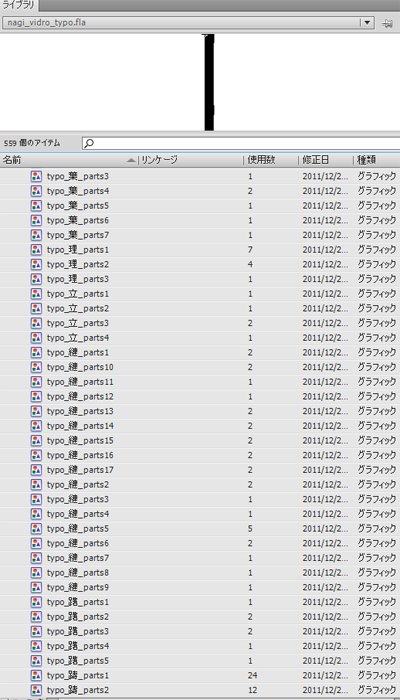Select graphic icon of typo_業_parts4

point(36,191)
